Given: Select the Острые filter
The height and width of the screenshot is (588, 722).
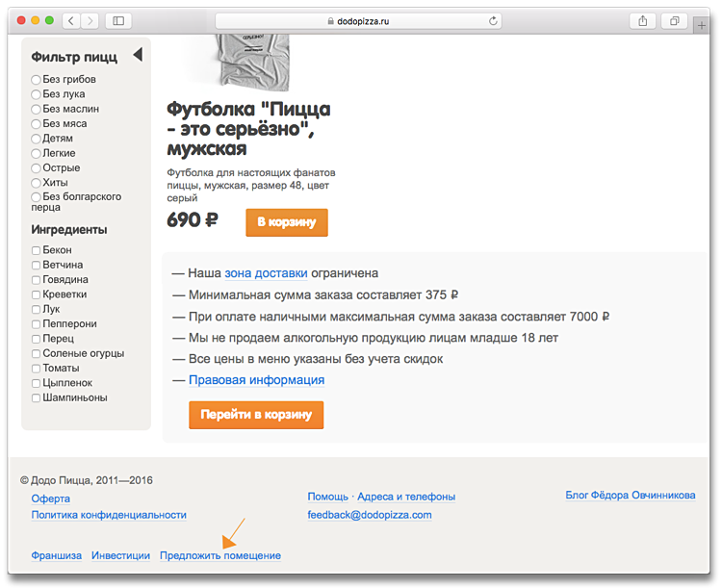Looking at the screenshot, I should (36, 168).
